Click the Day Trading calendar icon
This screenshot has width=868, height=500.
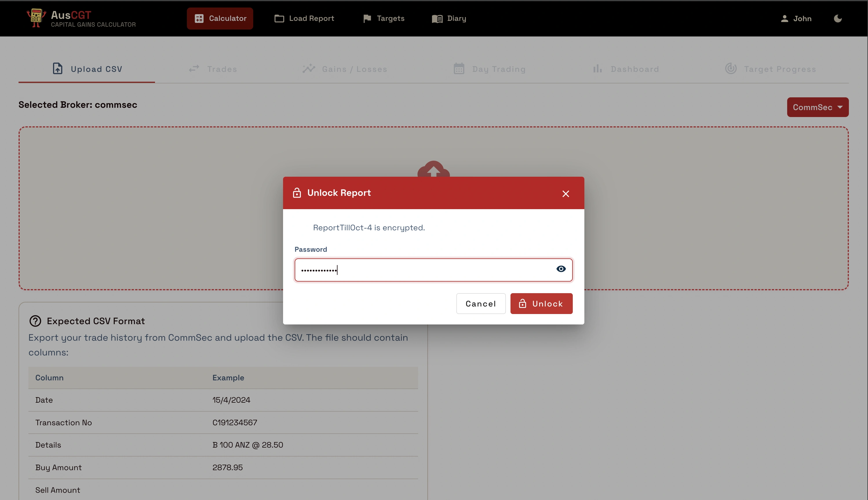pyautogui.click(x=459, y=69)
